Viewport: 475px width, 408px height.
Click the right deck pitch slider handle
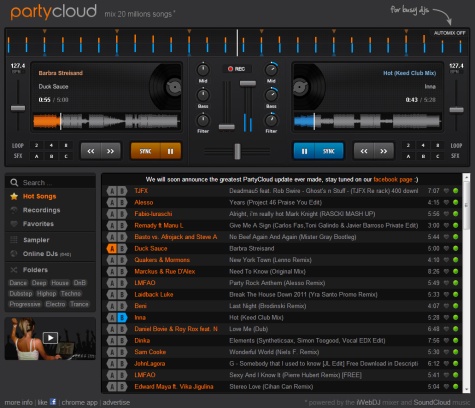(x=456, y=110)
